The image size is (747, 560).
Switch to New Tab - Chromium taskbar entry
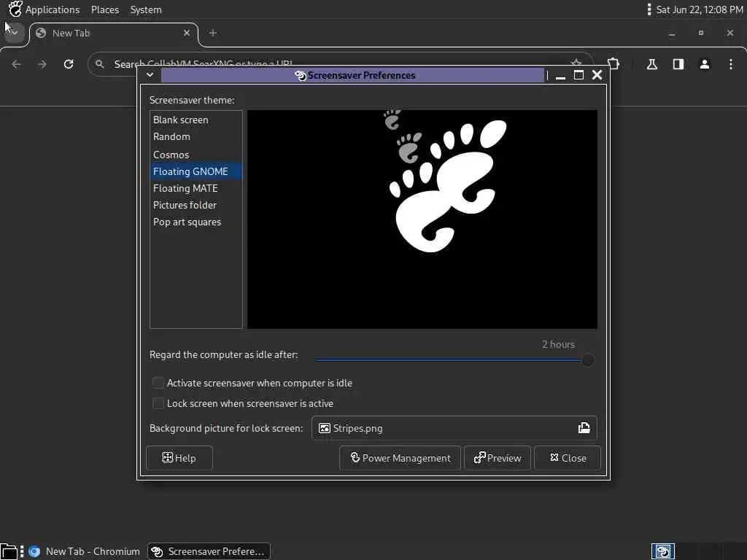(x=85, y=551)
